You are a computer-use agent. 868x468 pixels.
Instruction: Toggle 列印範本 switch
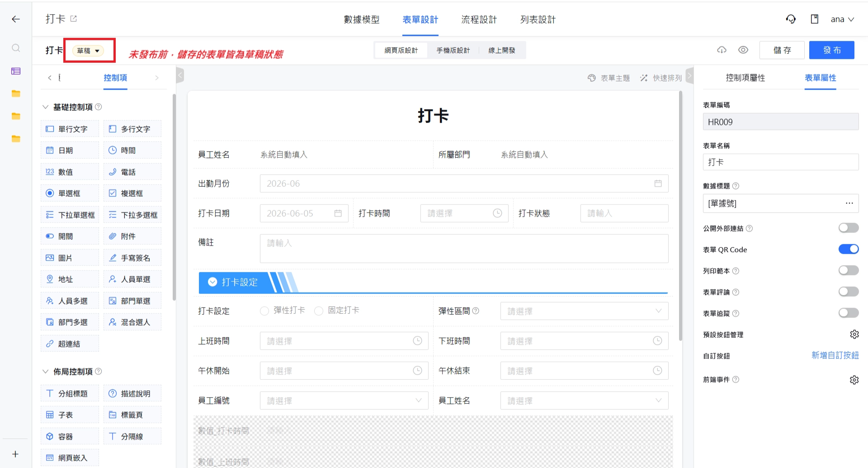click(x=849, y=270)
